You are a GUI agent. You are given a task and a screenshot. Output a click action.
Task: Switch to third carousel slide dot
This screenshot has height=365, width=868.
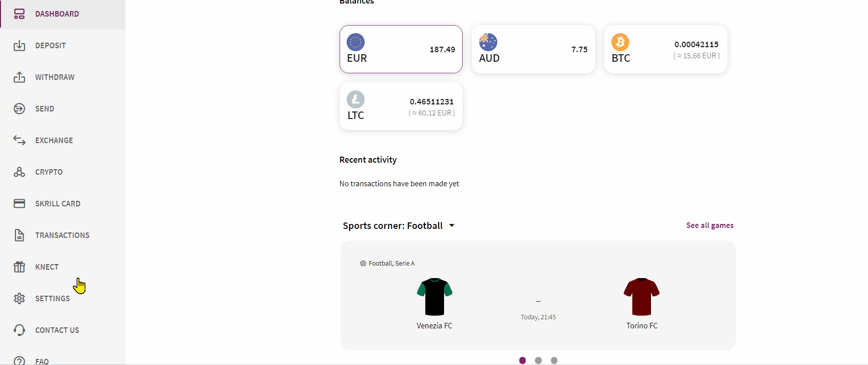click(554, 360)
